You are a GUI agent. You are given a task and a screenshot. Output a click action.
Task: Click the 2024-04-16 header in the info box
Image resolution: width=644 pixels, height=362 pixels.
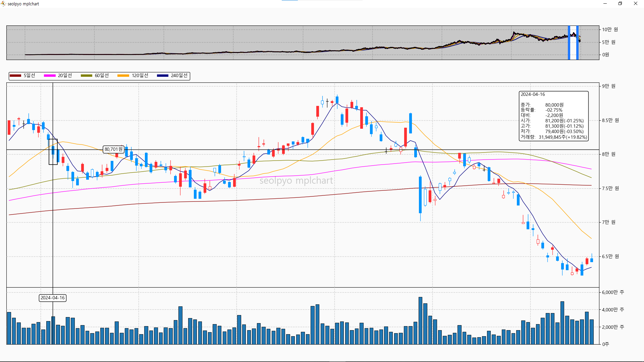533,95
